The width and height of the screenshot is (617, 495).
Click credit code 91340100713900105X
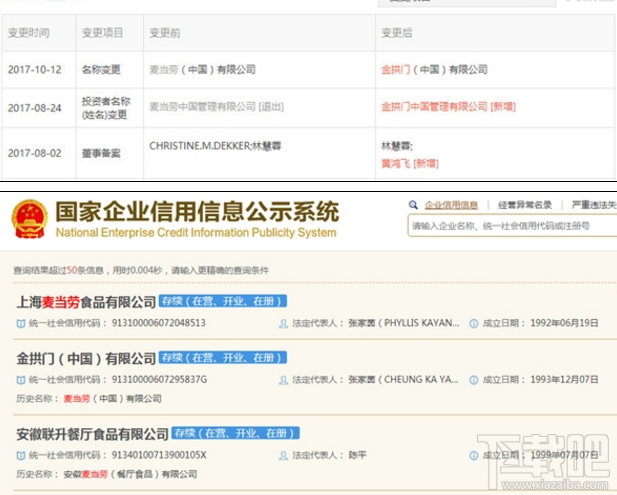click(x=159, y=455)
